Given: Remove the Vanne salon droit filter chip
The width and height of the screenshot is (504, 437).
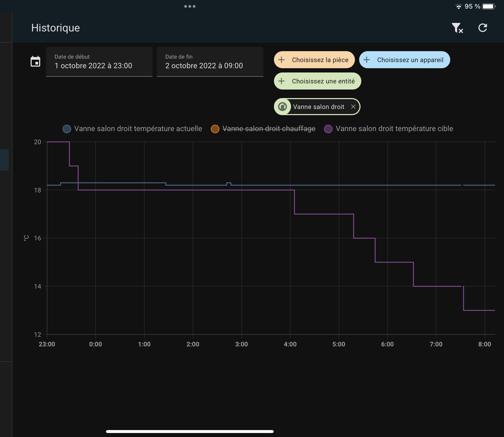Looking at the screenshot, I should [353, 107].
